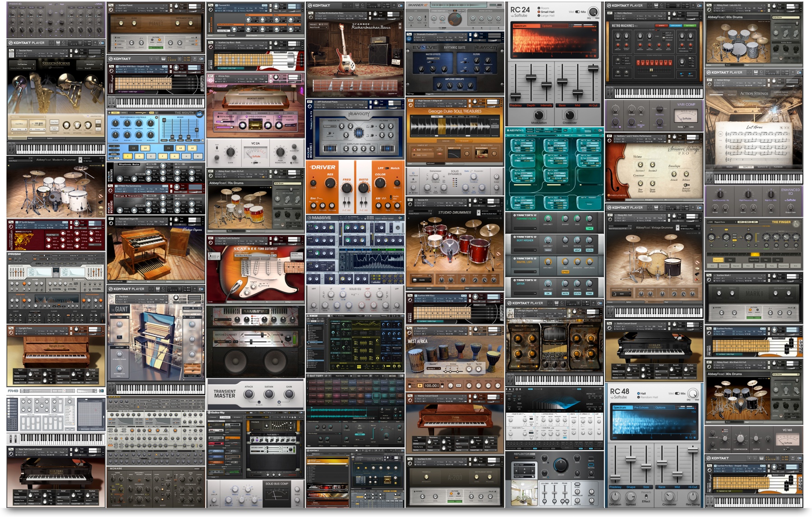
Task: Open the Options tab in RC 24
Action: (547, 26)
